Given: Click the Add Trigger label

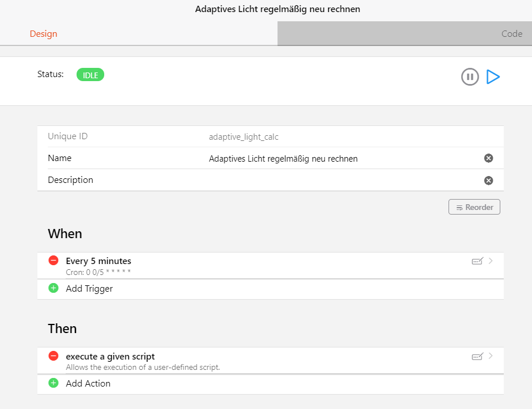Looking at the screenshot, I should click(x=89, y=289).
